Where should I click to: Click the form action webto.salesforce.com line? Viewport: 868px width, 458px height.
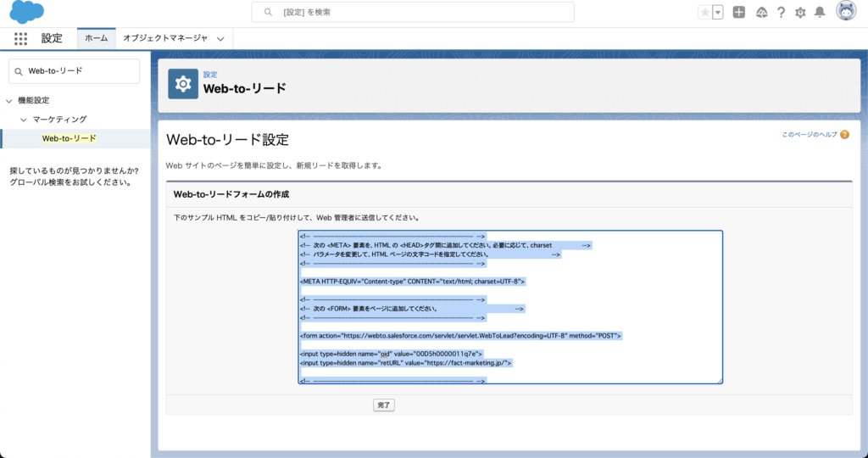[x=460, y=336]
